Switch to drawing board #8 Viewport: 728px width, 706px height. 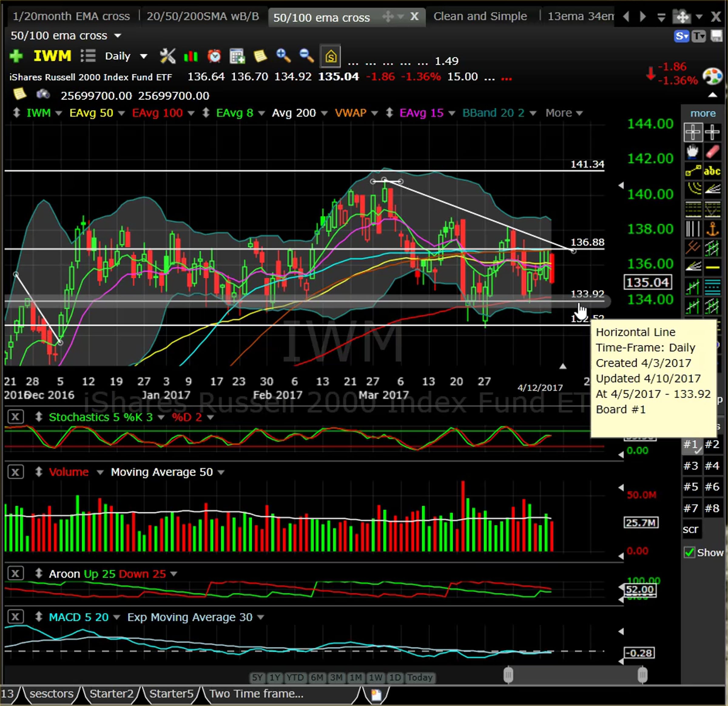(712, 508)
